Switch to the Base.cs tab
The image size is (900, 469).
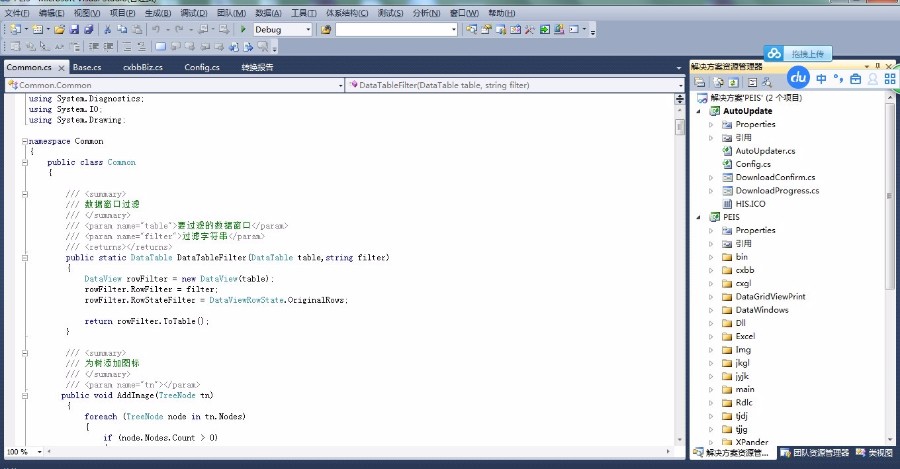pos(86,67)
